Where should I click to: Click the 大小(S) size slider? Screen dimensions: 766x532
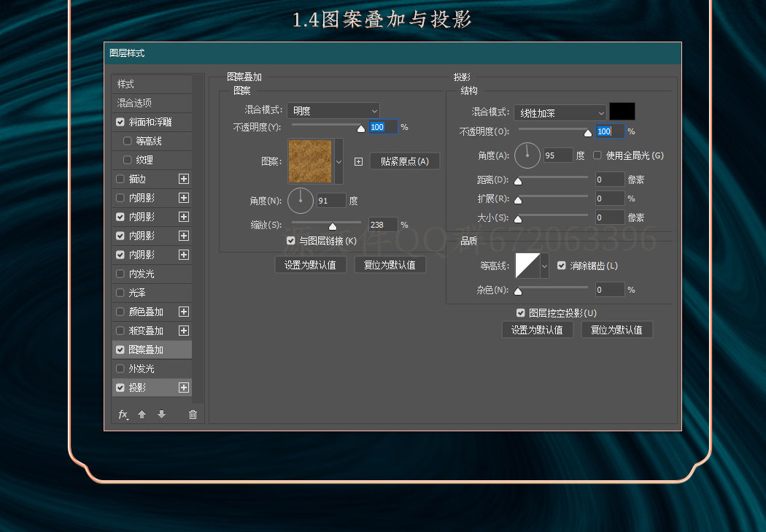click(x=553, y=217)
